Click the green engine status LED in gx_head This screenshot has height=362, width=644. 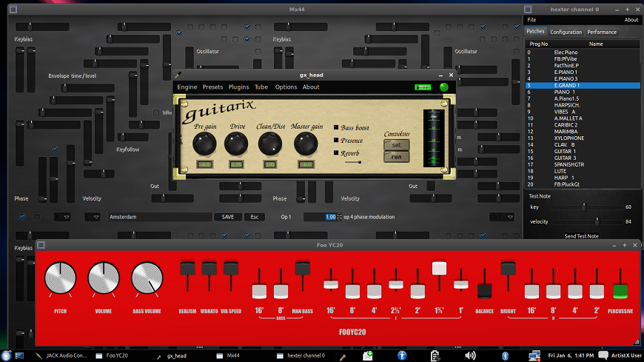pos(444,87)
